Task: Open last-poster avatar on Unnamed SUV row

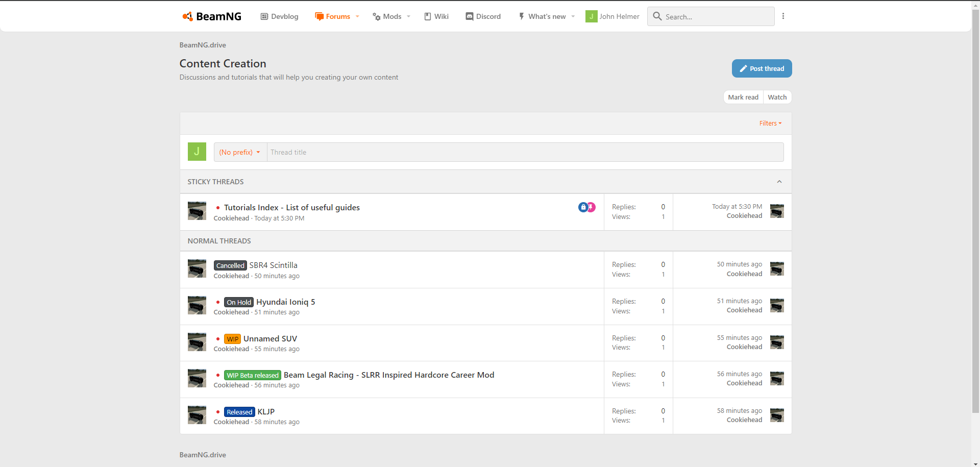Action: click(777, 342)
